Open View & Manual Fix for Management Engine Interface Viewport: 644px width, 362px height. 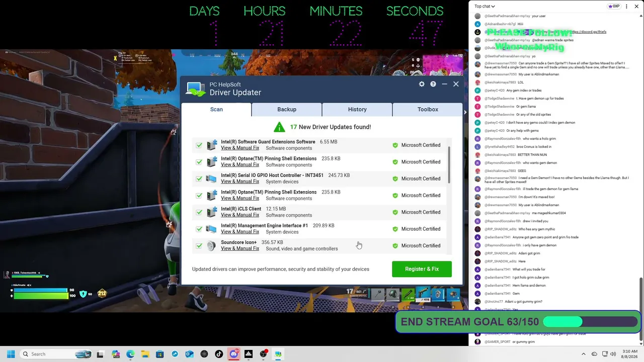pos(240,232)
